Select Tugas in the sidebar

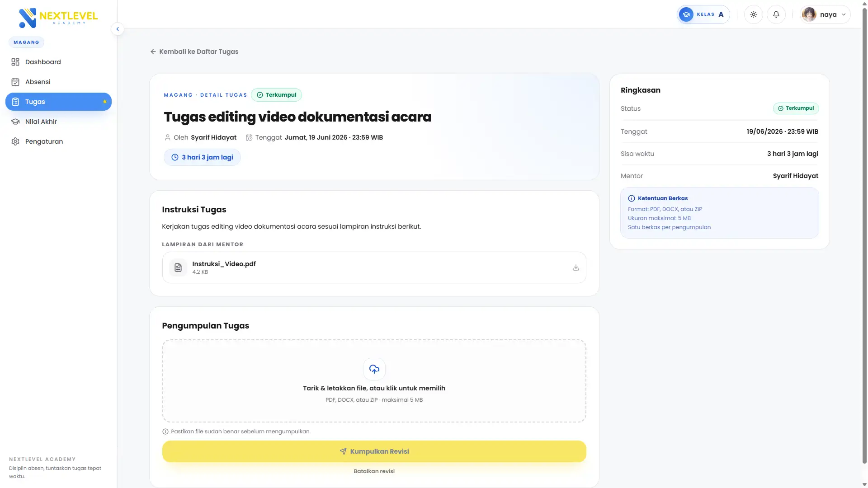click(58, 102)
